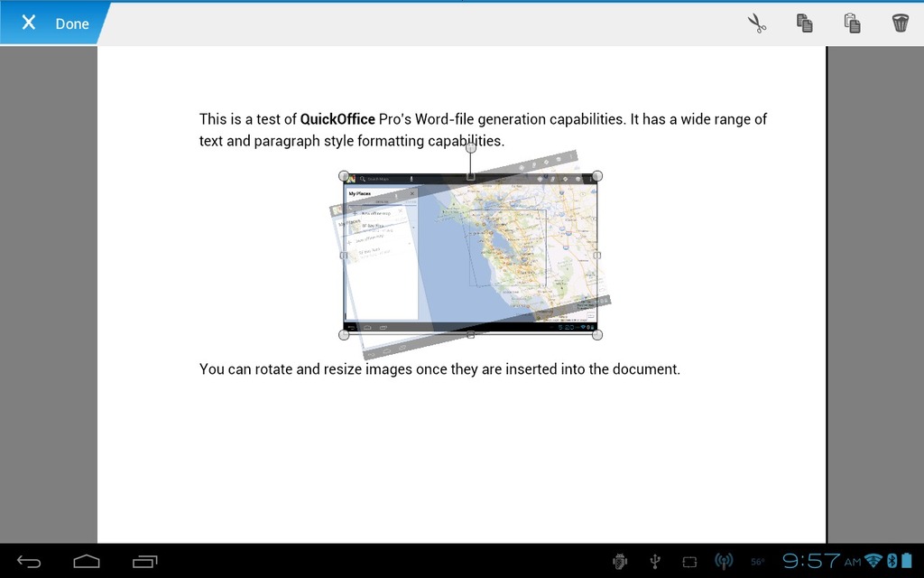The image size is (924, 578).
Task: Click the X close icon beside Done
Action: [x=28, y=23]
